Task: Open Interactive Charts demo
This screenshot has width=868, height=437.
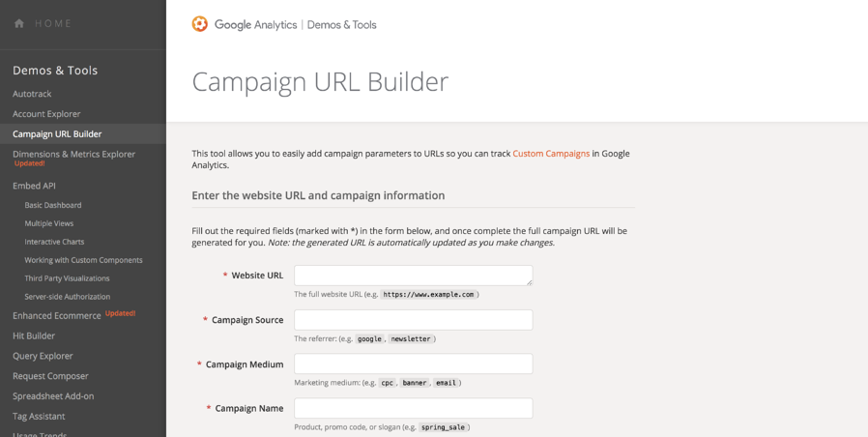Action: tap(54, 242)
